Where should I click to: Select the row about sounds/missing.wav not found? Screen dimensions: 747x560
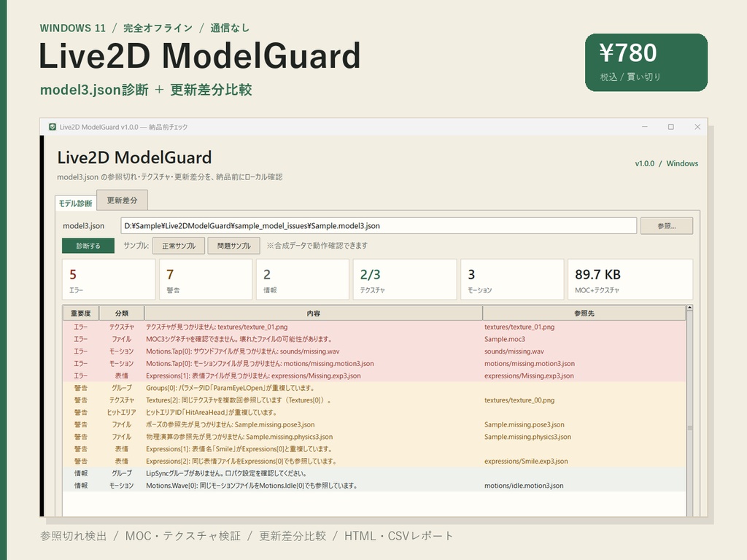pyautogui.click(x=374, y=351)
